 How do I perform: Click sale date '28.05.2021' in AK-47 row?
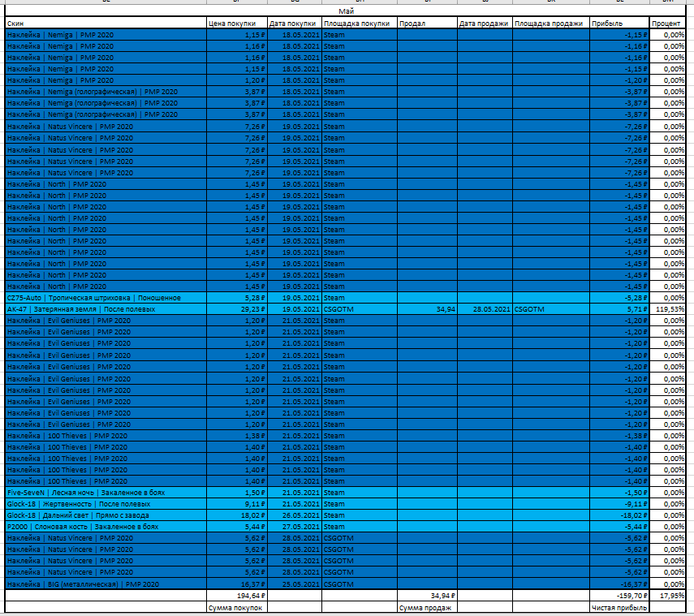(485, 309)
